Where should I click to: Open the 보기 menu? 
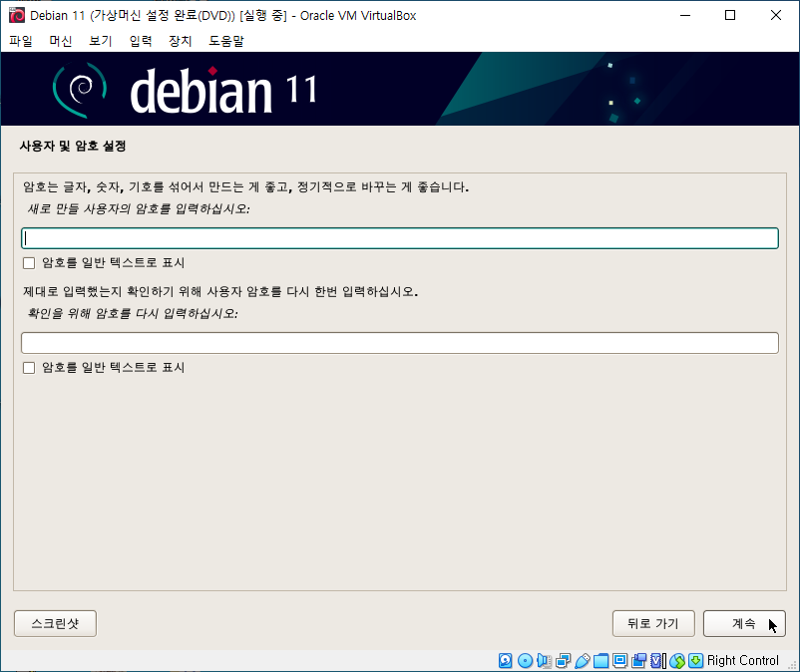click(101, 41)
